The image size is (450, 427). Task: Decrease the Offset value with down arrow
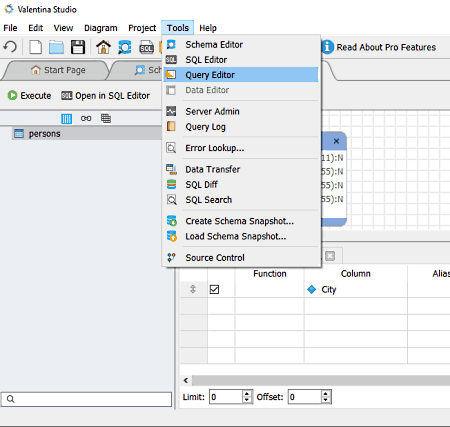(326, 400)
